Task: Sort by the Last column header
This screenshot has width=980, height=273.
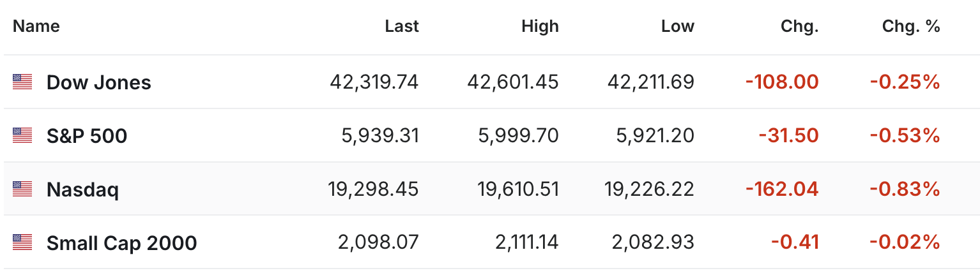Action: (402, 26)
